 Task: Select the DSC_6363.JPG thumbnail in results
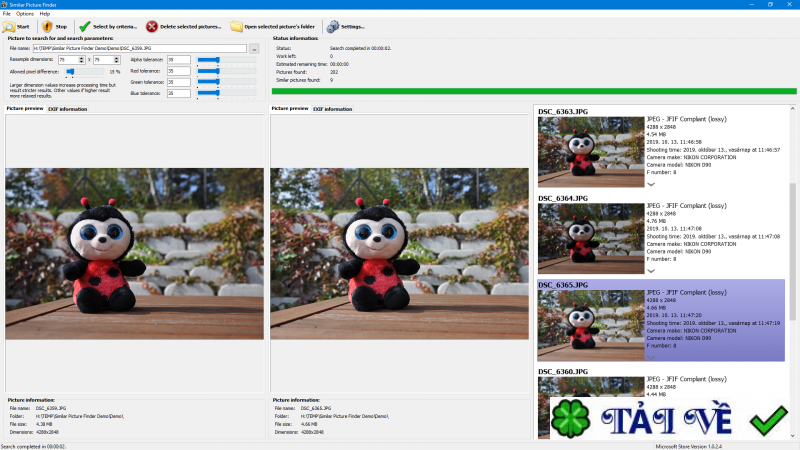pyautogui.click(x=591, y=152)
